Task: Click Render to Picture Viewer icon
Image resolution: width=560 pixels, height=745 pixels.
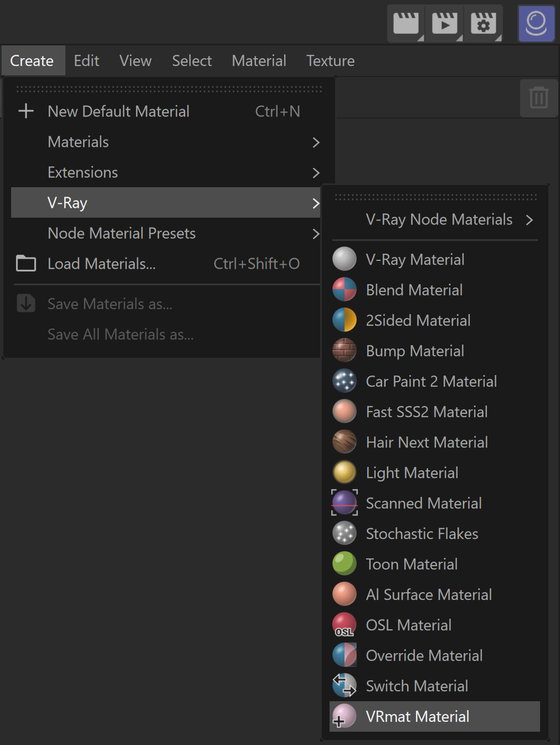Action: point(445,23)
